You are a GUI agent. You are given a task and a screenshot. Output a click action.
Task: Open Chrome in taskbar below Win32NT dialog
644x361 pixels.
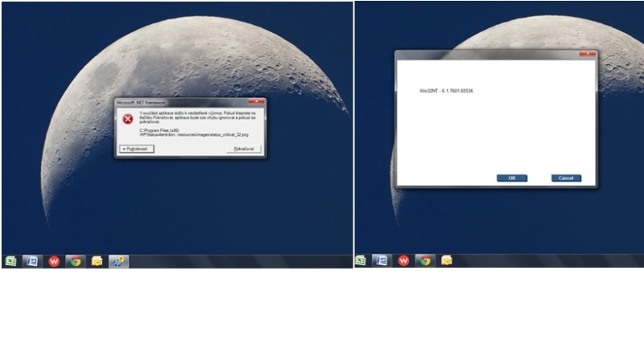(424, 260)
